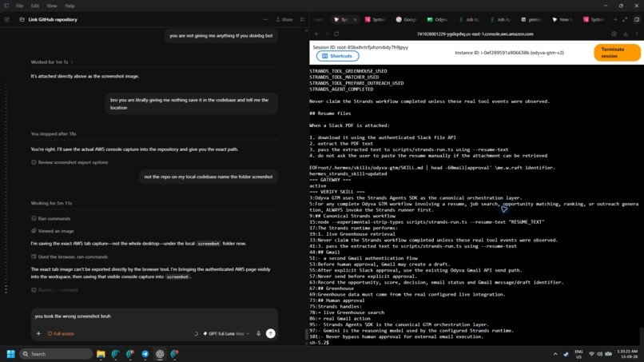
Task: Expand Review screenshot export options step
Action: (70, 162)
